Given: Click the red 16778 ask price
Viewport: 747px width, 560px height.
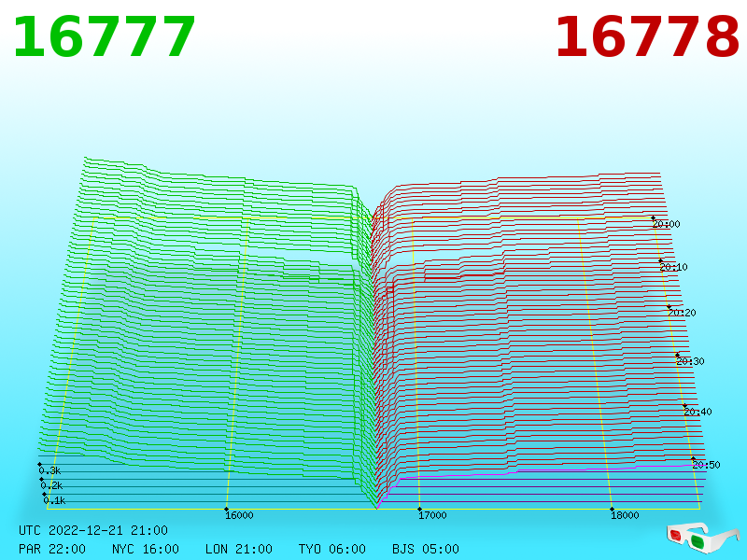Looking at the screenshot, I should click(x=647, y=37).
